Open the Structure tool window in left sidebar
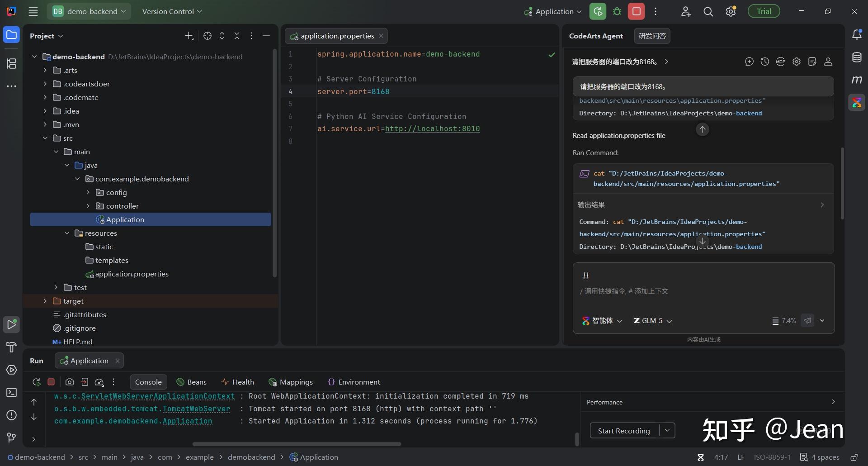Viewport: 868px width, 466px height. pos(12,63)
